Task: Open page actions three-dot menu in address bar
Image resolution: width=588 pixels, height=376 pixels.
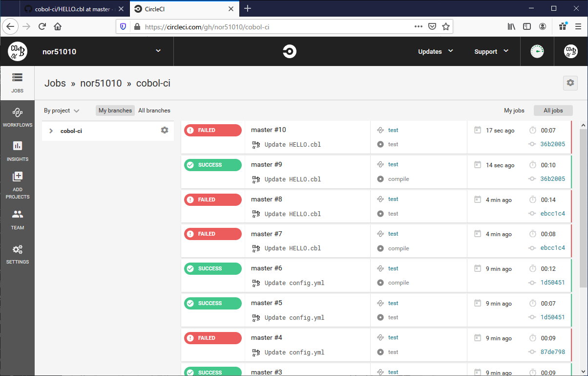Action: coord(418,26)
